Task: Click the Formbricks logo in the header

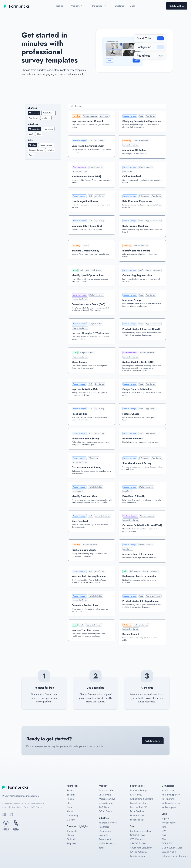Action: (x=17, y=6)
